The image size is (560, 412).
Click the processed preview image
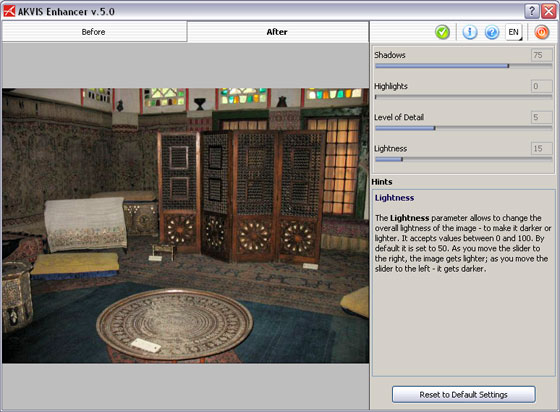tap(185, 226)
